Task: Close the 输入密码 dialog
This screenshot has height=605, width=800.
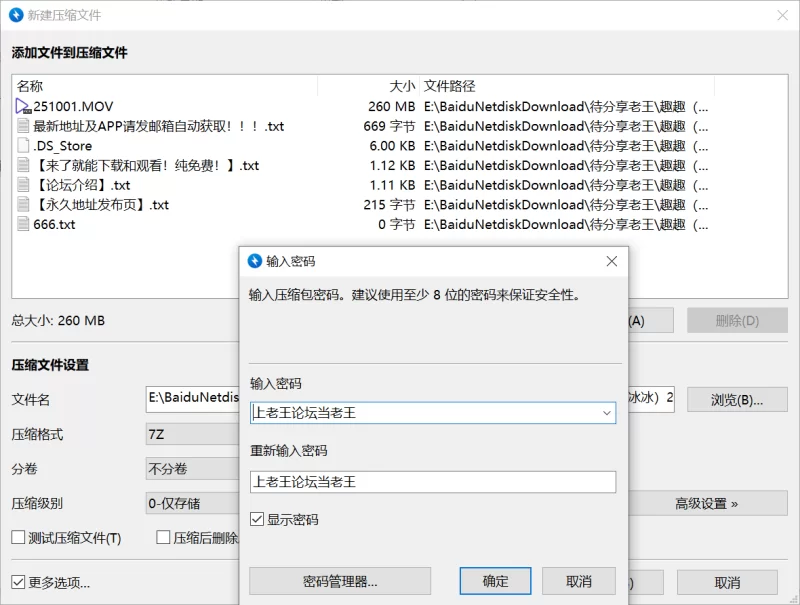Action: point(611,261)
